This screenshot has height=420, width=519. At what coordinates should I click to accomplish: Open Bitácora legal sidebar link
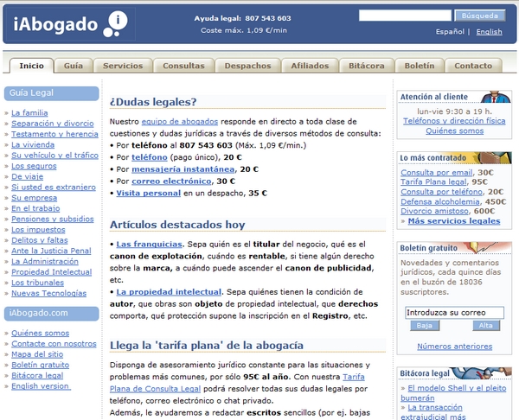click(37, 375)
